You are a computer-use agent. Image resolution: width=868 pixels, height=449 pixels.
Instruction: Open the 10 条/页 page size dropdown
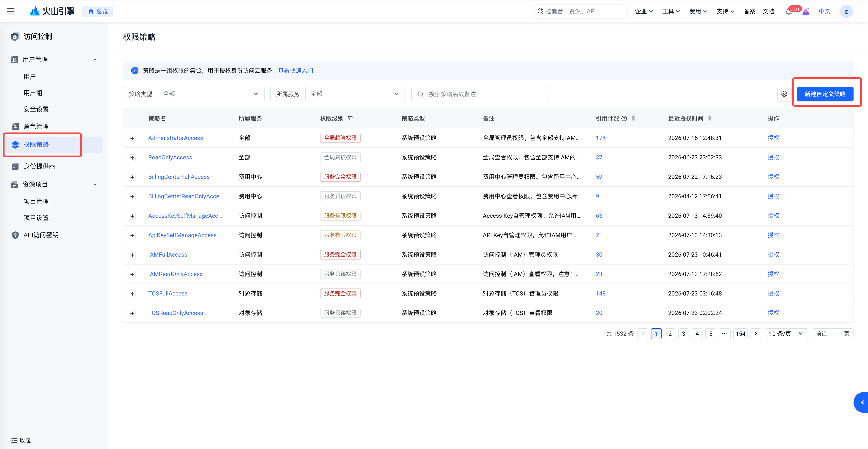[x=786, y=334]
